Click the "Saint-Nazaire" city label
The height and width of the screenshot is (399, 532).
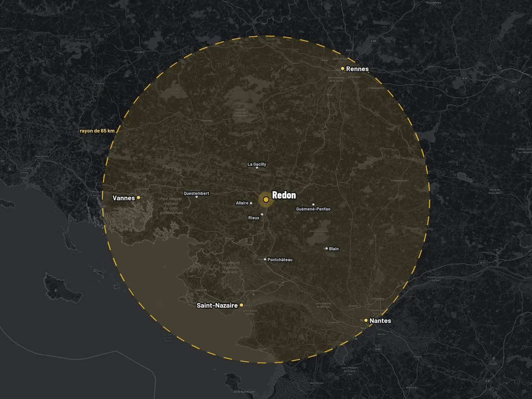pos(217,305)
